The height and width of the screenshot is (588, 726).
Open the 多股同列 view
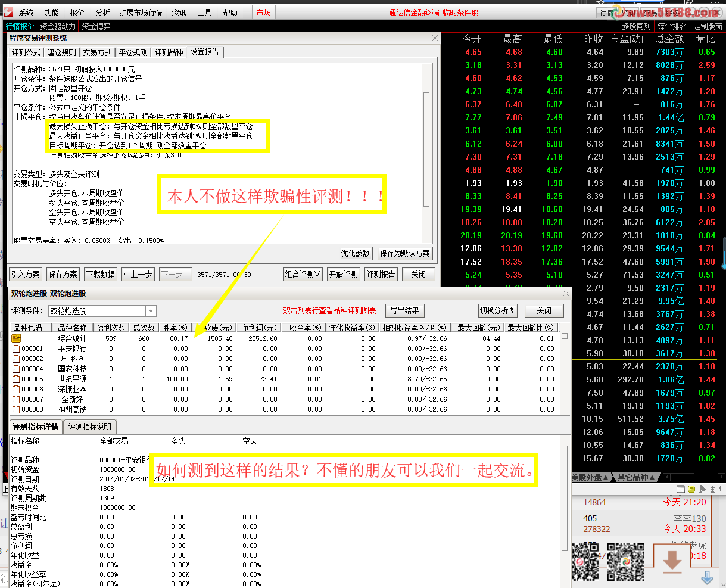click(x=636, y=26)
